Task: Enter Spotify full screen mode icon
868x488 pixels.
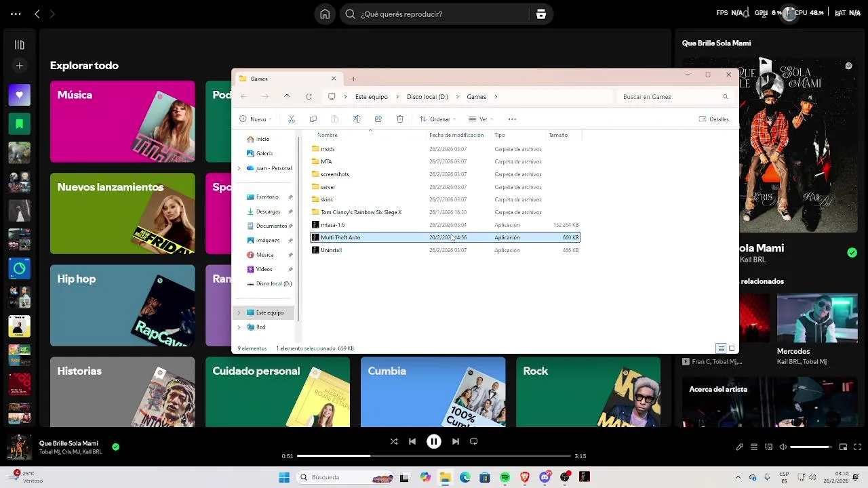Action: [x=858, y=447]
